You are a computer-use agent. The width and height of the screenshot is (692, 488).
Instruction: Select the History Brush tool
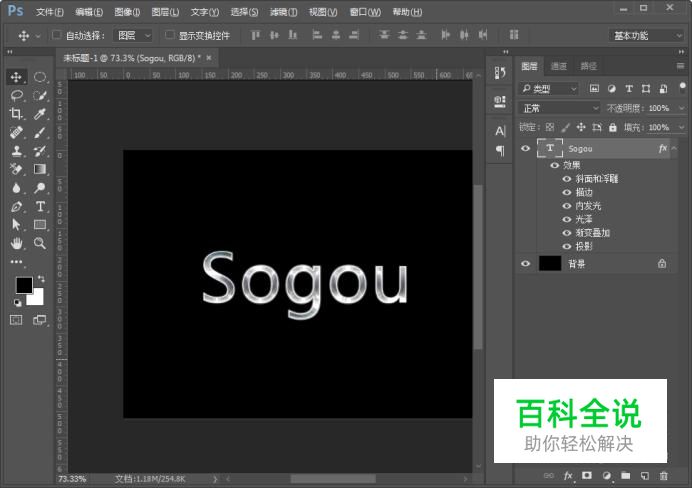point(40,151)
